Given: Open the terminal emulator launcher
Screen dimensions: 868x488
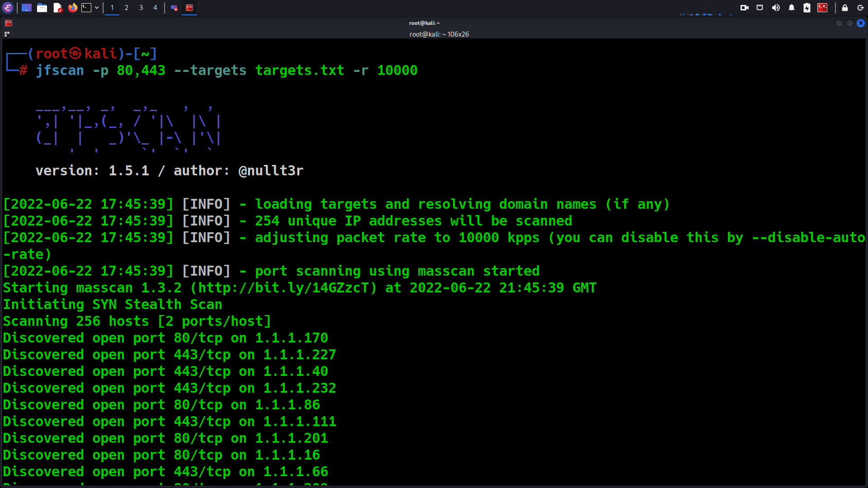Looking at the screenshot, I should (86, 8).
